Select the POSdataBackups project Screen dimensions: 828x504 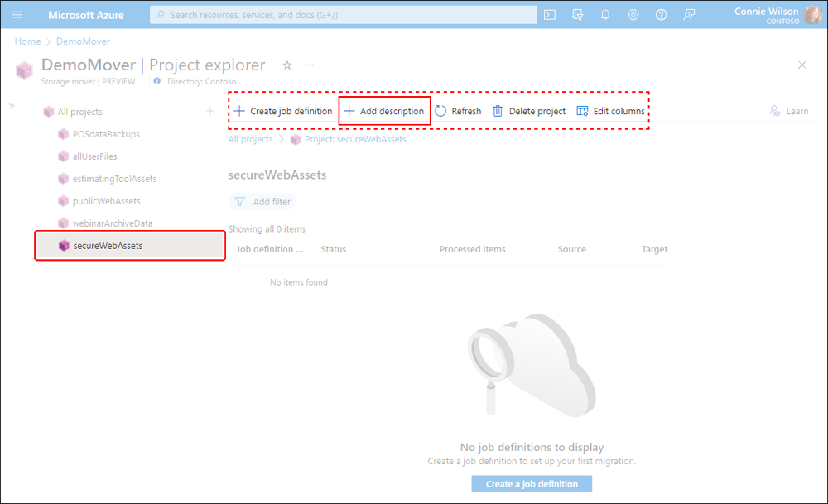[x=99, y=134]
